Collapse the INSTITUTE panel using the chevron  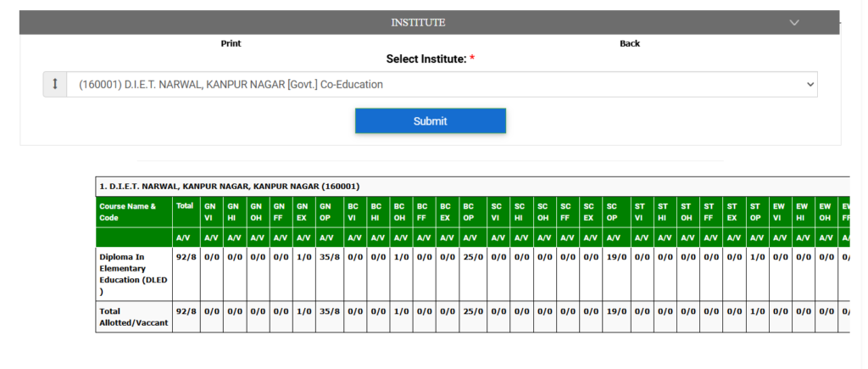tap(793, 22)
